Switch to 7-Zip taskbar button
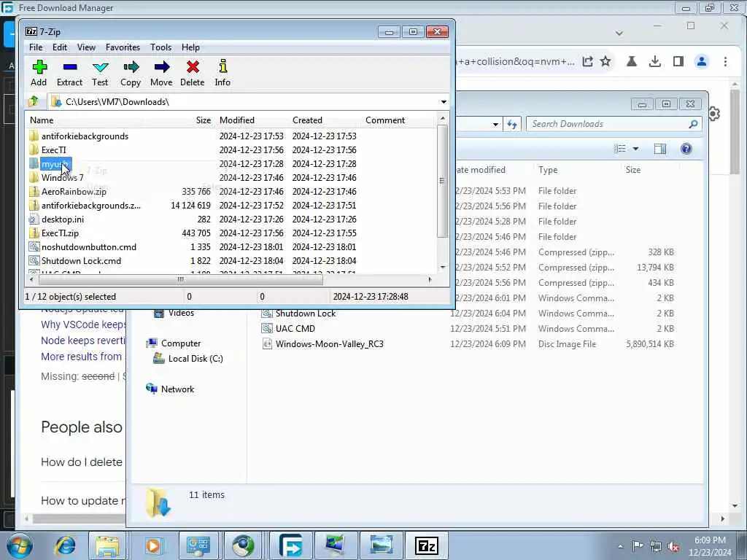 coord(426,545)
